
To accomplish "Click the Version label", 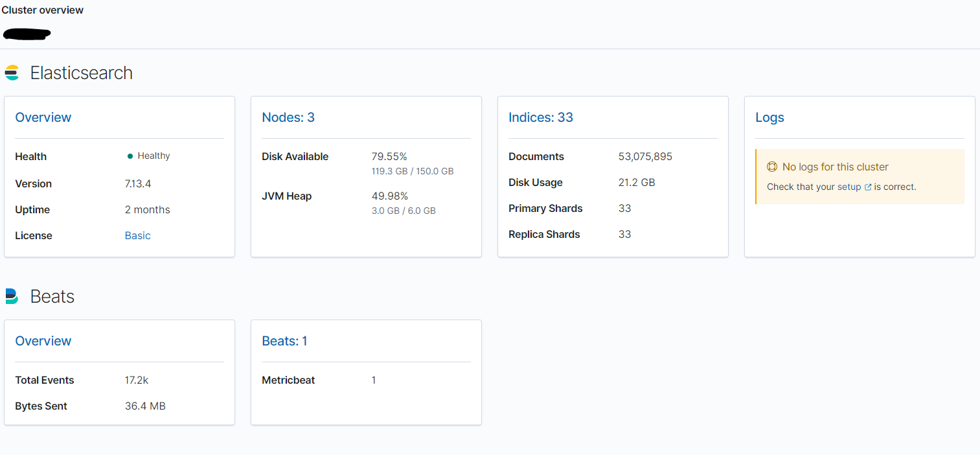I will click(x=33, y=183).
